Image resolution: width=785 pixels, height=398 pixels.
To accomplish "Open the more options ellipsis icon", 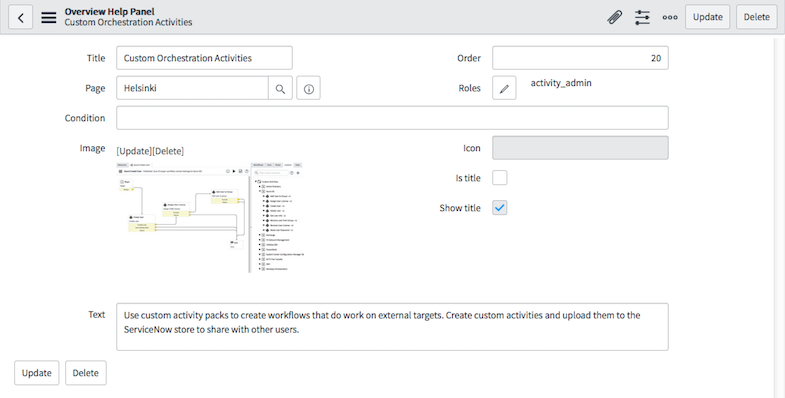I will point(670,17).
